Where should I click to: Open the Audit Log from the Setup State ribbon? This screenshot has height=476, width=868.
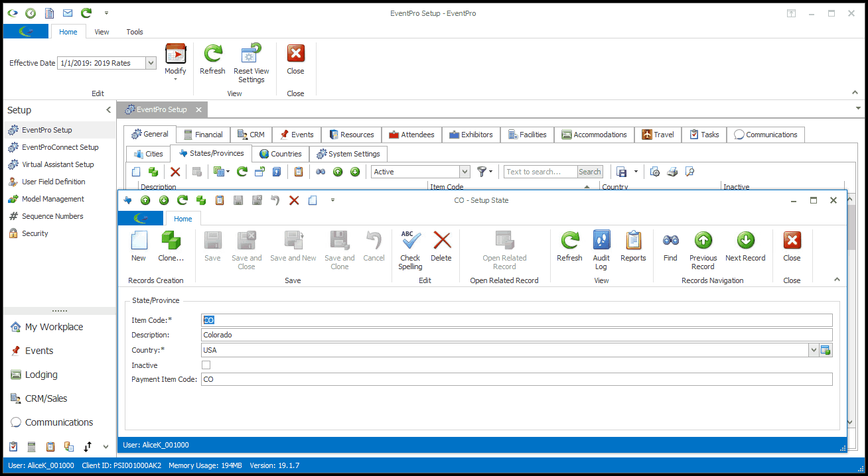(601, 250)
